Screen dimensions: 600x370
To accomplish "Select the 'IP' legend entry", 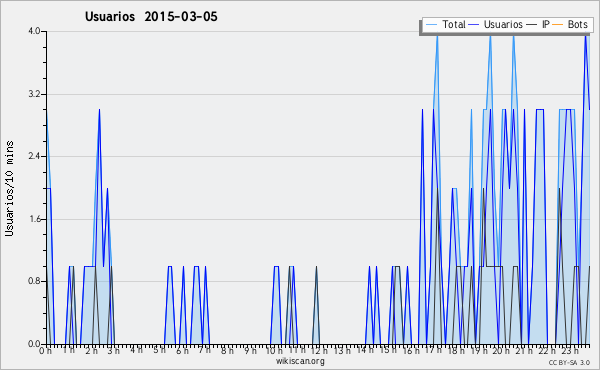I will pyautogui.click(x=538, y=24).
